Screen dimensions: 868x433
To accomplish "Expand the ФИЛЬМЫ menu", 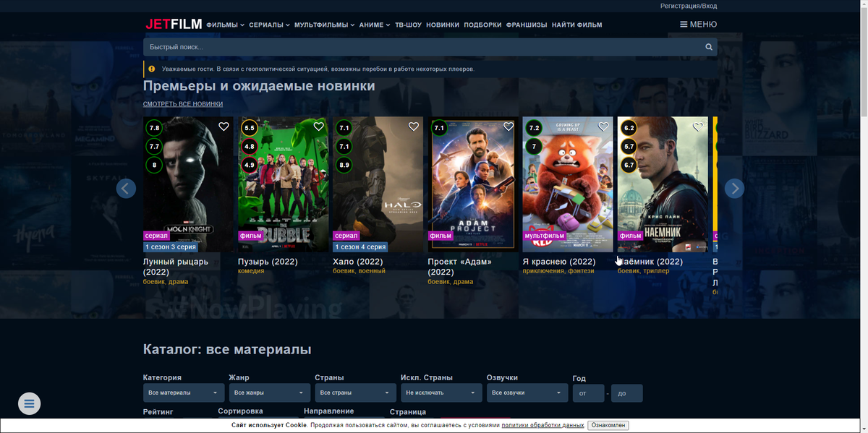I will 225,25.
